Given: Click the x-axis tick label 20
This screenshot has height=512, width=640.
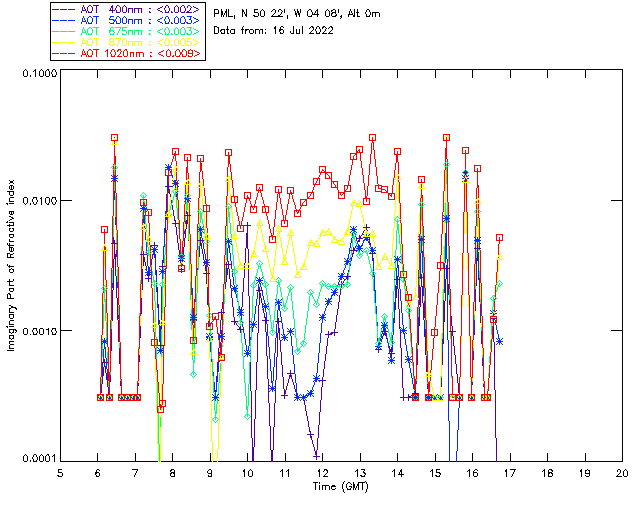Looking at the screenshot, I should coord(622,473).
